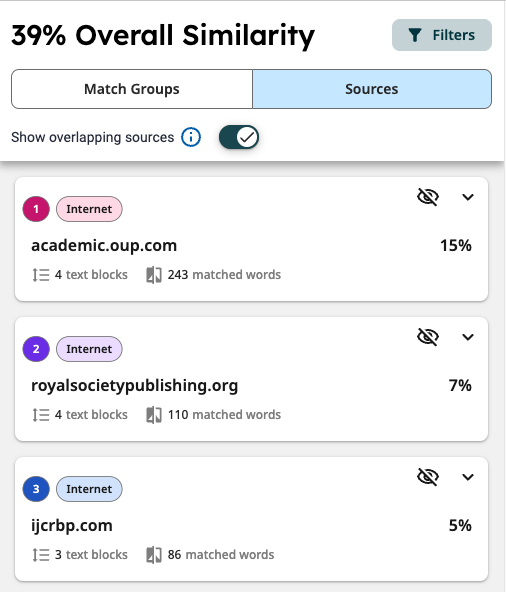Viewport: 506px width, 592px height.
Task: Click the matched words icon for academic.oup.com
Action: (x=154, y=275)
